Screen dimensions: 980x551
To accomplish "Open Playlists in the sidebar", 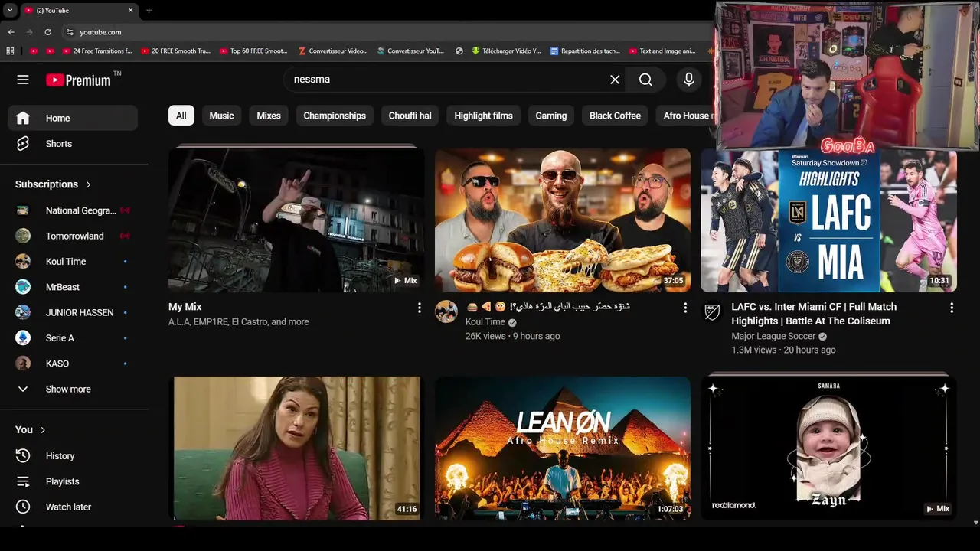I will (73, 481).
